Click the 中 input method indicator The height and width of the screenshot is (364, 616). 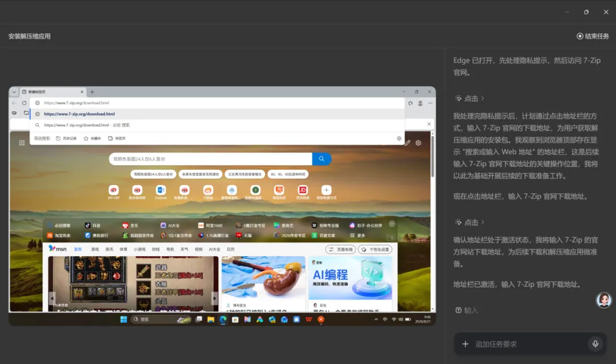coord(385,320)
